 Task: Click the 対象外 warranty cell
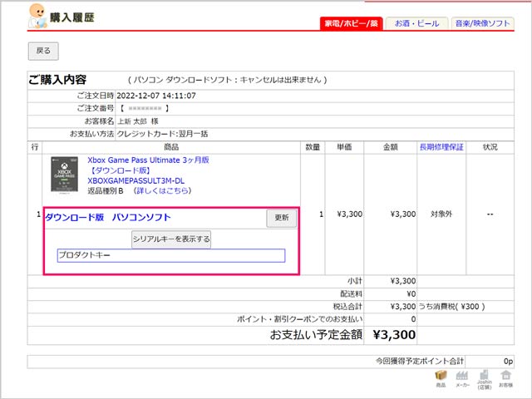[441, 214]
